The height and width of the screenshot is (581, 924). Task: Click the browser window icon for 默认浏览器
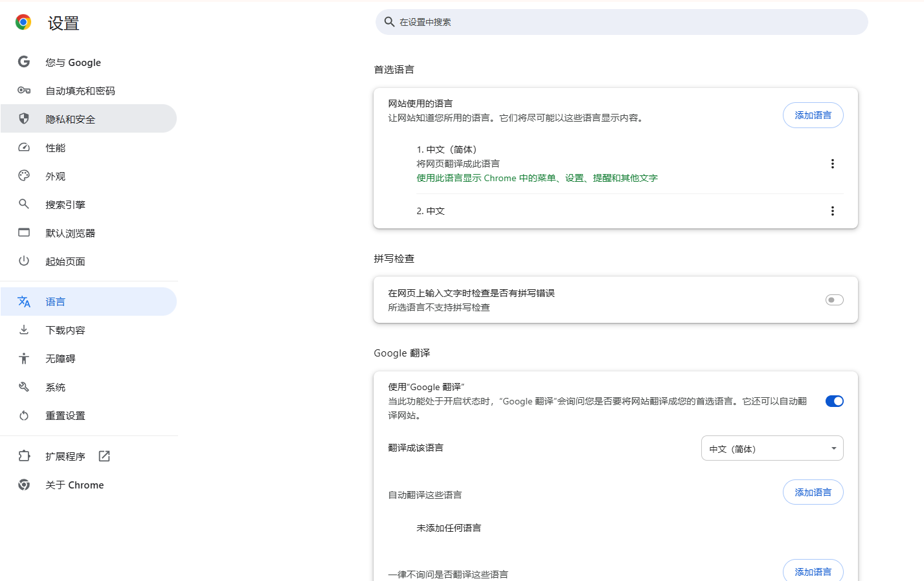pyautogui.click(x=24, y=232)
